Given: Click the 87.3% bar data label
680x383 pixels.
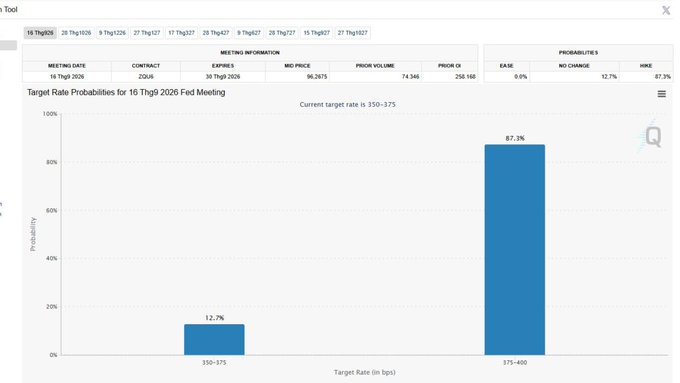Looking at the screenshot, I should (515, 138).
